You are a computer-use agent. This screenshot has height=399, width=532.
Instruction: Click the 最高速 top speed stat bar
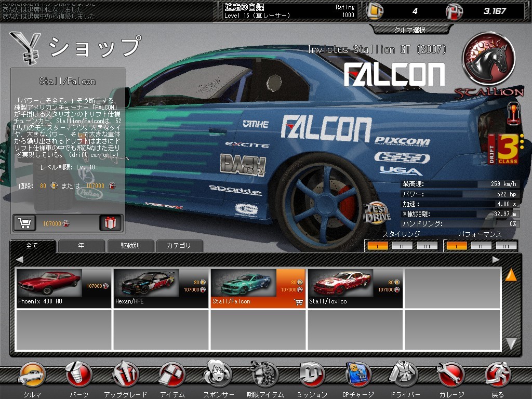pos(459,184)
